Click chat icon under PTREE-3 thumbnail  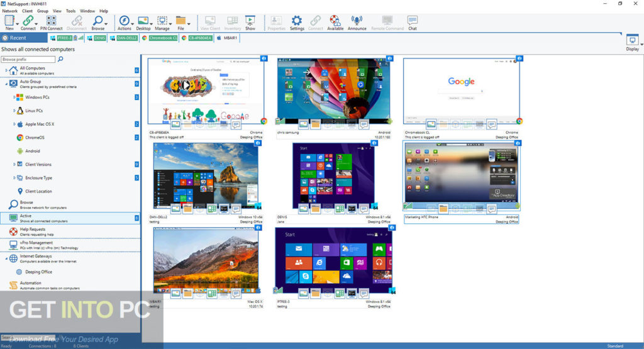[x=364, y=293]
